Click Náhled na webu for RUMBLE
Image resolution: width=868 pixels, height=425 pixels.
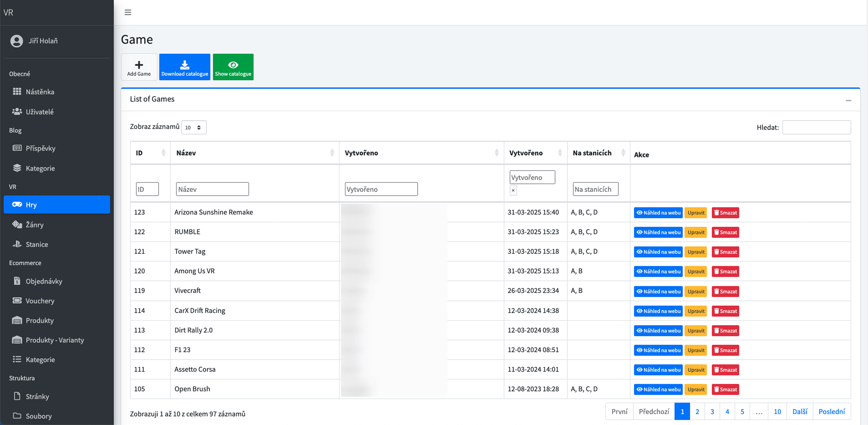pyautogui.click(x=658, y=232)
